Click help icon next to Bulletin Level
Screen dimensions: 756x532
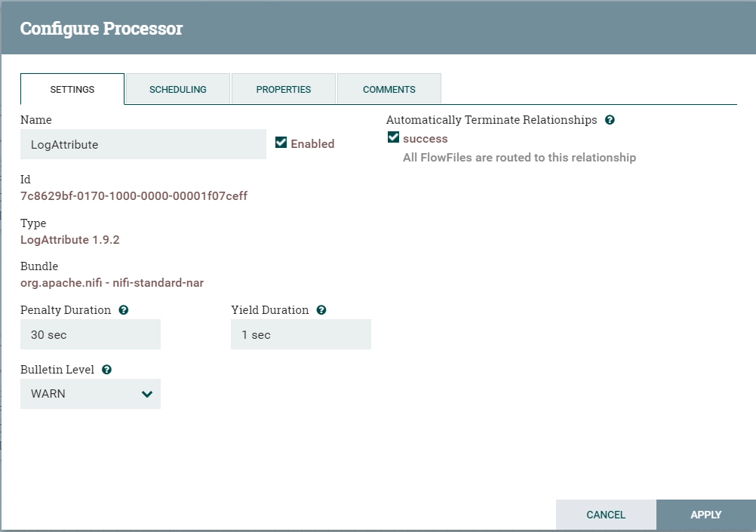106,370
